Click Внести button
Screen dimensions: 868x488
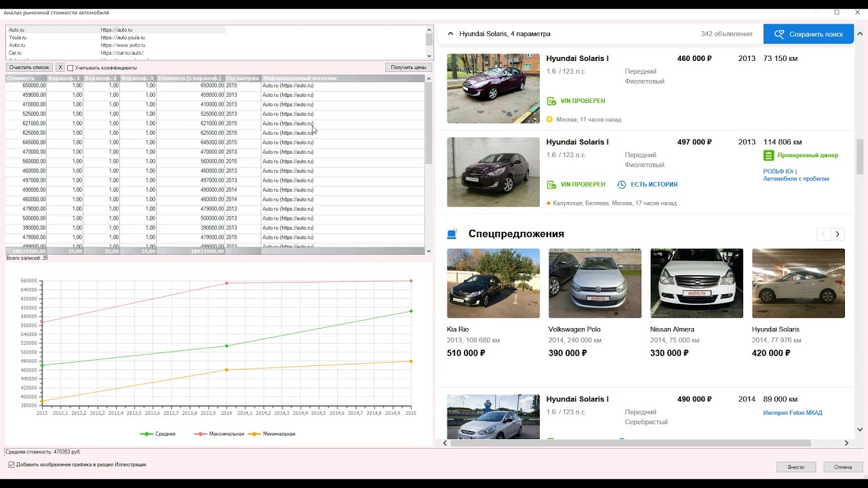pos(796,467)
